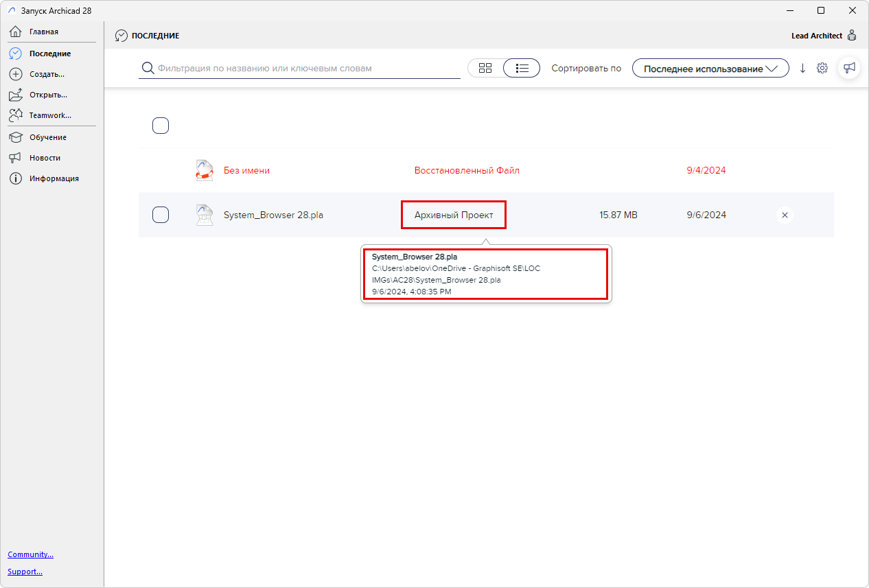869x588 pixels.
Task: Click the Открыть folder icon
Action: click(16, 95)
